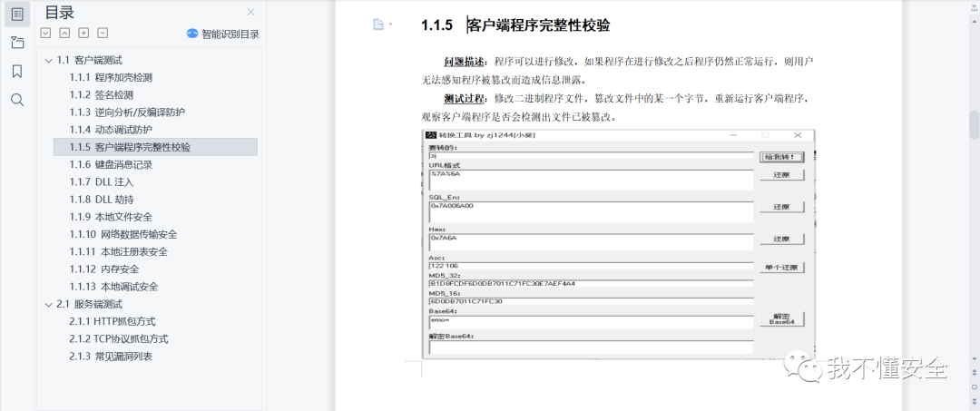The width and height of the screenshot is (980, 411).
Task: Open the dropdown arrow beside the paragraph icon
Action: (x=390, y=24)
